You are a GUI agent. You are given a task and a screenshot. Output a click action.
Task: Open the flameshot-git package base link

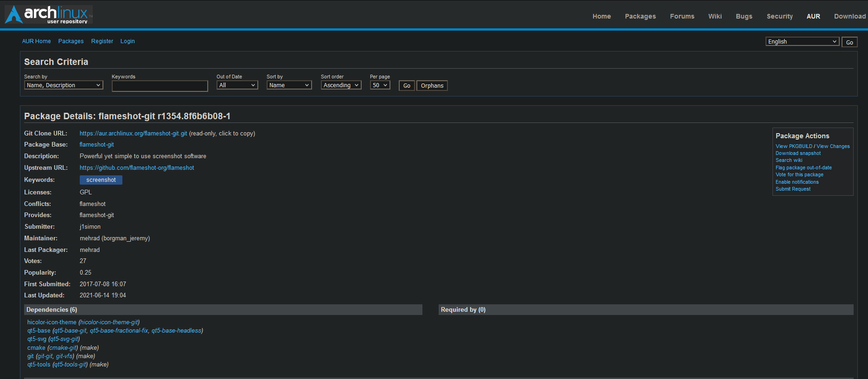coord(96,145)
